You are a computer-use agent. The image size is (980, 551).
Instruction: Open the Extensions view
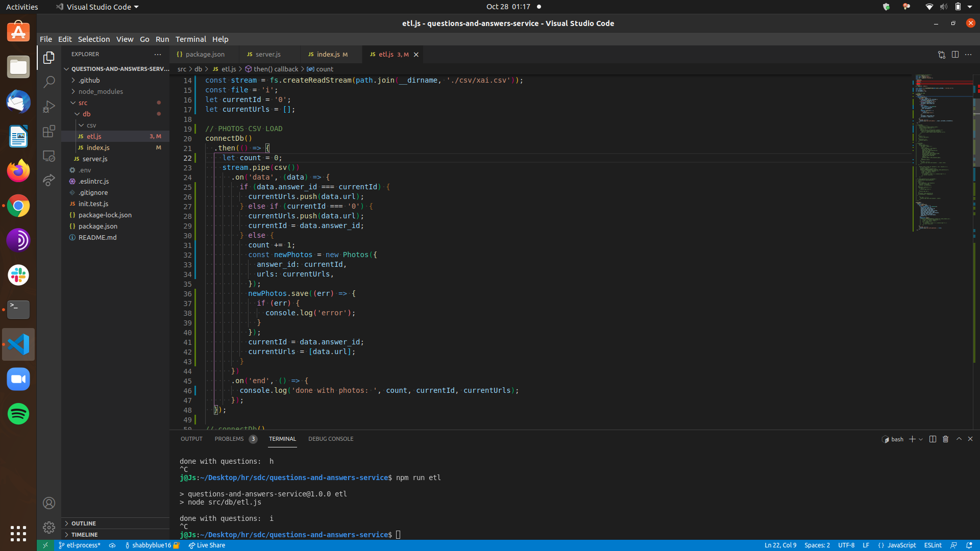49,131
